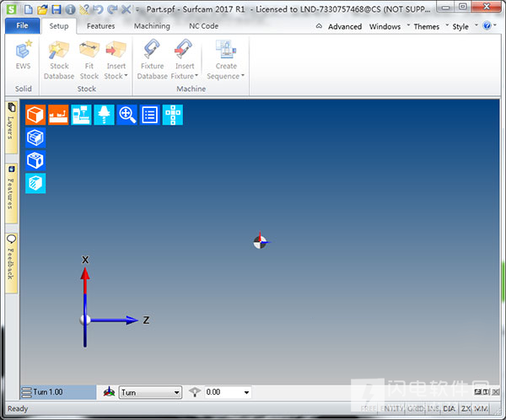Open the Features side panel tab
This screenshot has height=420, width=506.
pyautogui.click(x=11, y=193)
